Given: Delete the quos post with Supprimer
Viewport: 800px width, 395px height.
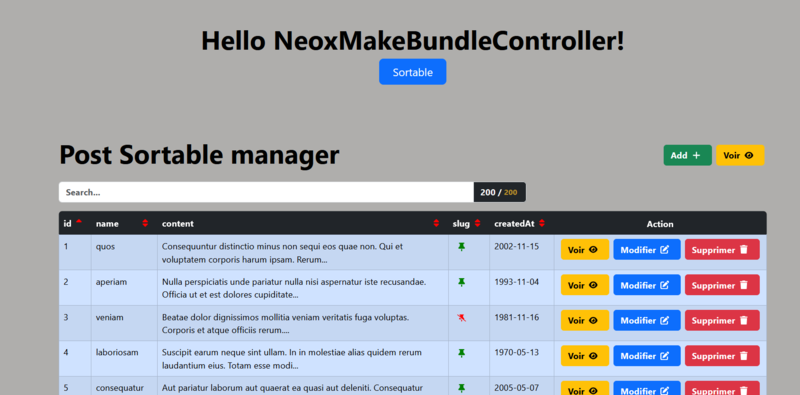Looking at the screenshot, I should (x=722, y=250).
